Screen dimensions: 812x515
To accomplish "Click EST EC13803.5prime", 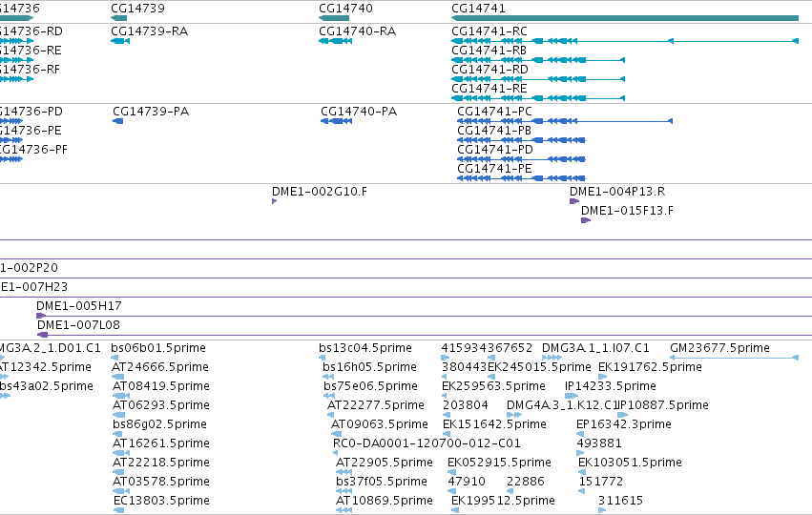I will [x=161, y=501].
